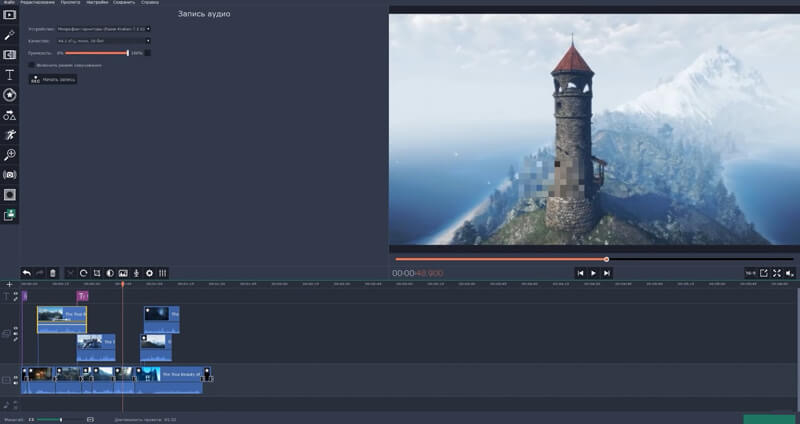Click the green export button at bottom right
800x424 pixels.
tap(771, 419)
